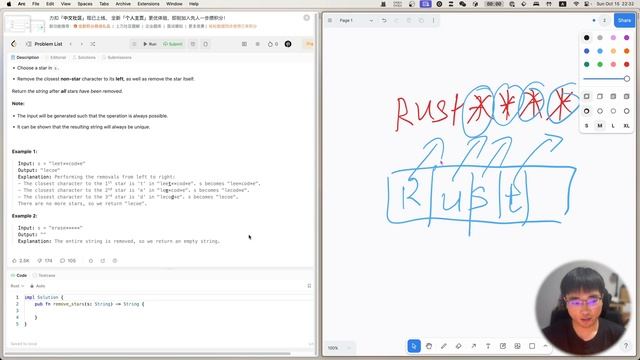The width and height of the screenshot is (640, 360).
Task: Expand more tools chevron in whiteboard toolbar
Action: [545, 346]
